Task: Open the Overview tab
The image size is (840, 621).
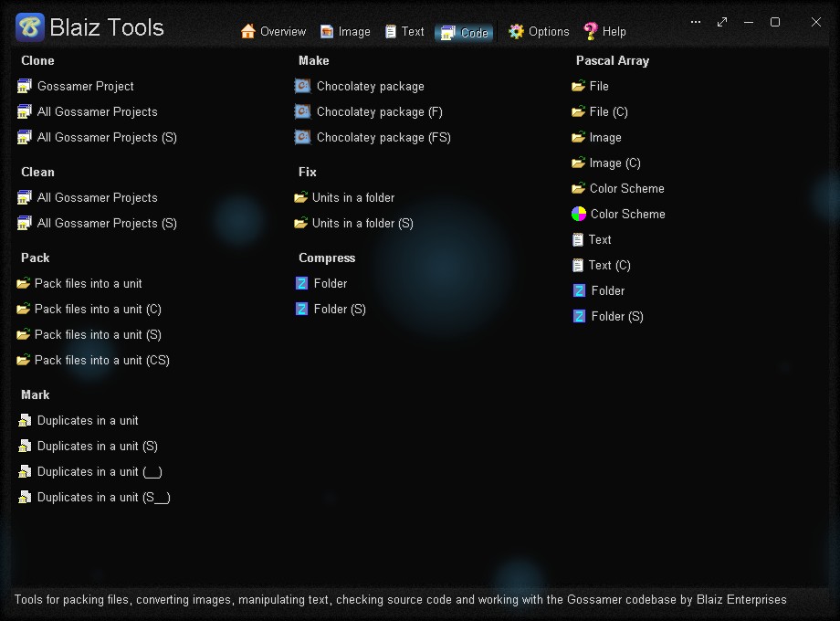Action: [x=273, y=32]
